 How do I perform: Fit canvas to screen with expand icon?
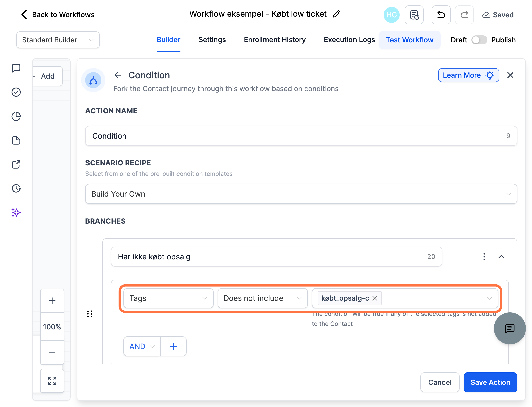point(52,381)
